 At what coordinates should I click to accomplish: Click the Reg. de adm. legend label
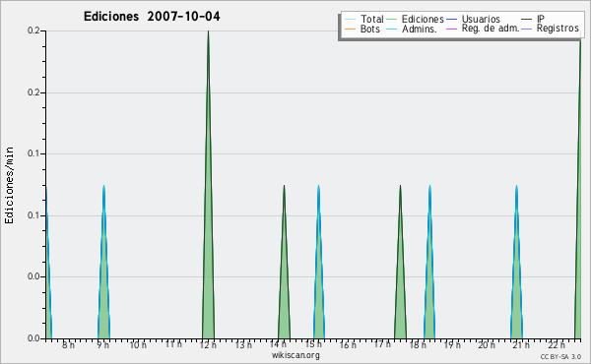491,29
